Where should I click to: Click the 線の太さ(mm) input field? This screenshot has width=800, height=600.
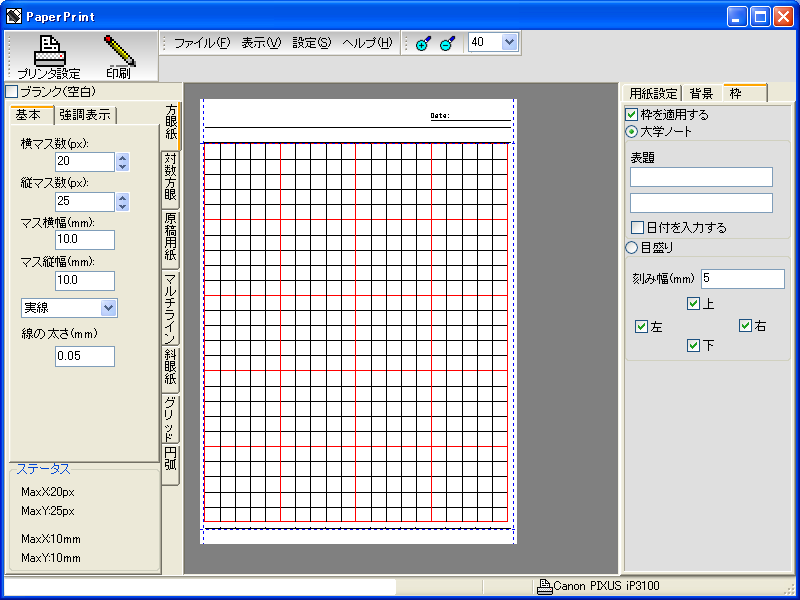pyautogui.click(x=85, y=356)
